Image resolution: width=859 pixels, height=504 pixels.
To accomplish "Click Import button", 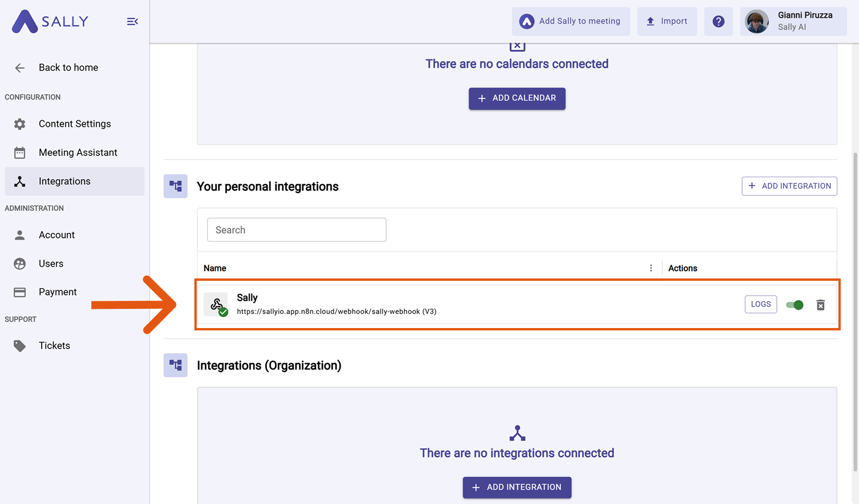I will [x=667, y=21].
